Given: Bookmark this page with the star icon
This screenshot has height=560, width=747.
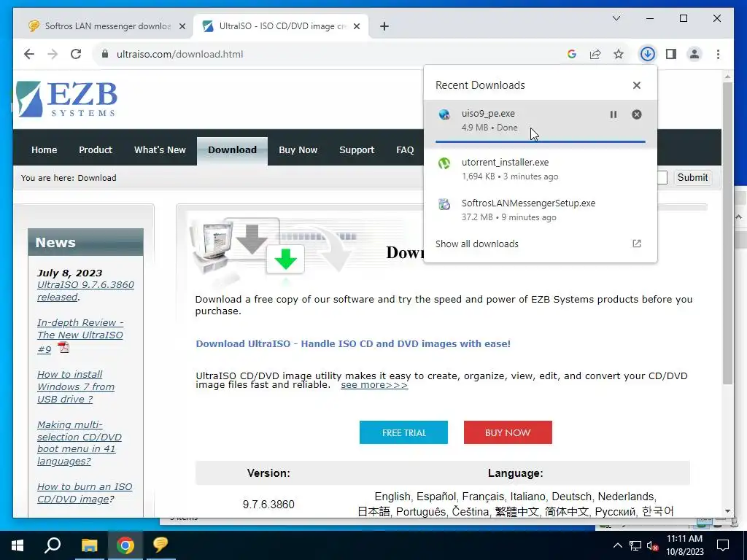Looking at the screenshot, I should pyautogui.click(x=619, y=54).
